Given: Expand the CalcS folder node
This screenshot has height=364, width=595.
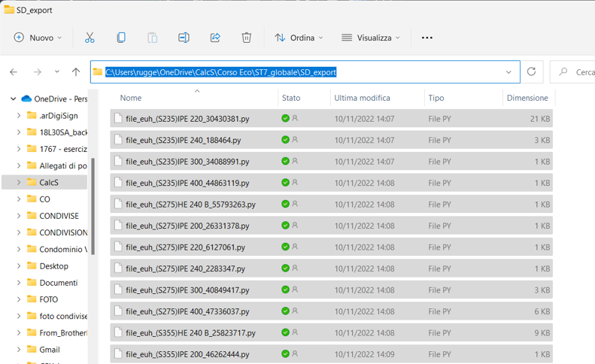Looking at the screenshot, I should pos(19,182).
